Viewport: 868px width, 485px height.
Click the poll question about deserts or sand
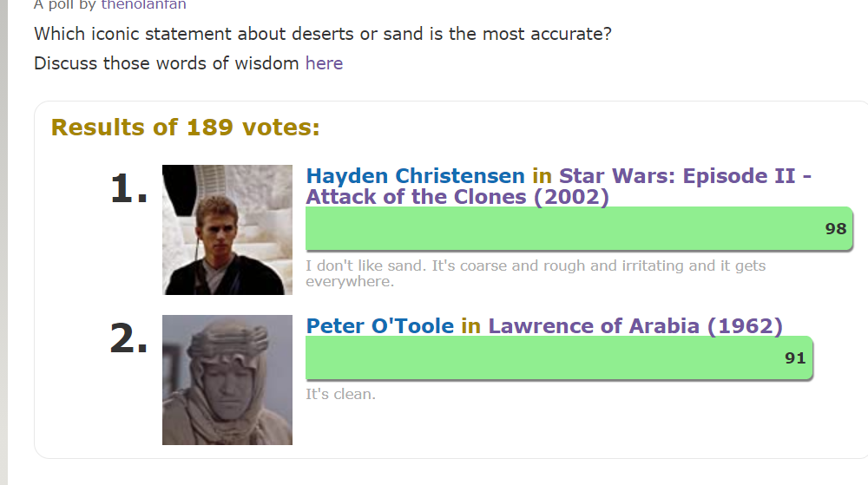[x=323, y=36]
